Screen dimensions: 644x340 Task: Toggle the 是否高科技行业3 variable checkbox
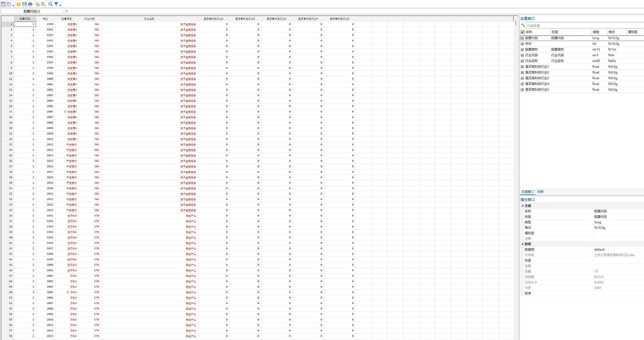pyautogui.click(x=522, y=78)
